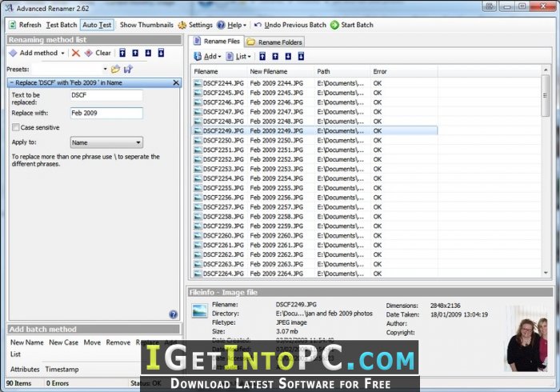Viewport: 560px width, 392px height.
Task: Move method up in method list
Action: 135,53
